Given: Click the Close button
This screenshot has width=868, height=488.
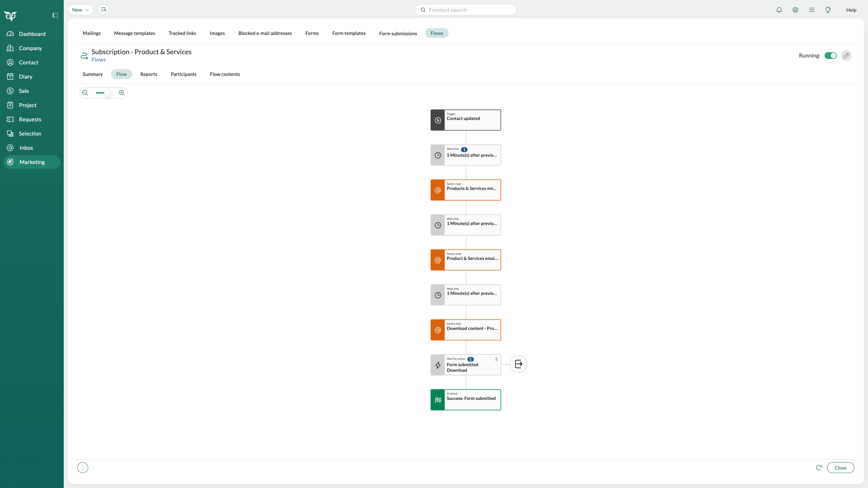Looking at the screenshot, I should point(841,468).
